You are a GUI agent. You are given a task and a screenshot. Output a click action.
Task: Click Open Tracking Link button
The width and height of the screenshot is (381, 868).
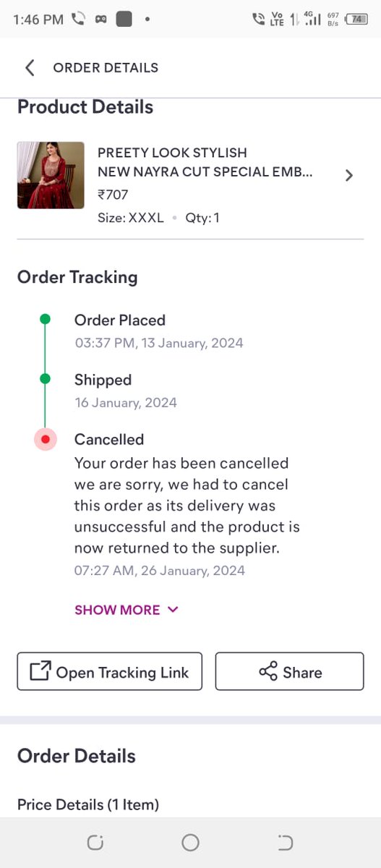110,672
